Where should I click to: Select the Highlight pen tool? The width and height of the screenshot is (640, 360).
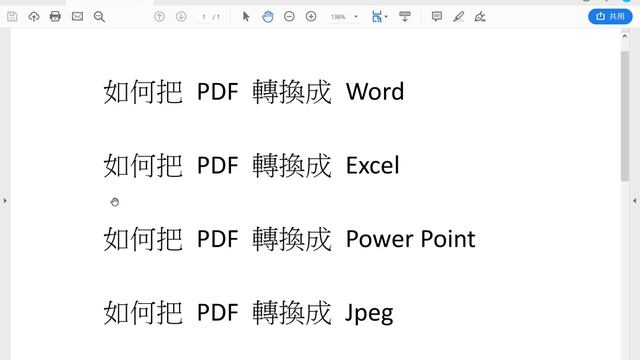[x=458, y=16]
